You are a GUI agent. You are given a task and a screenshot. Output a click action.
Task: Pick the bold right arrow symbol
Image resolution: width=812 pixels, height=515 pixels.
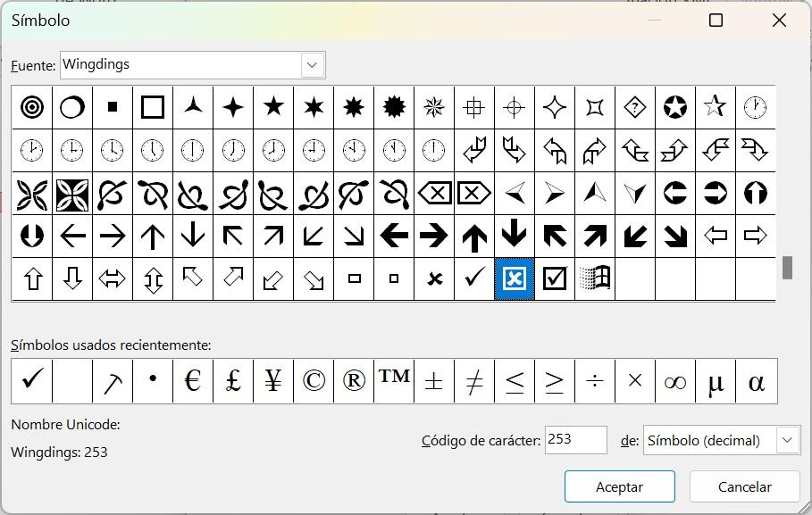pos(434,237)
